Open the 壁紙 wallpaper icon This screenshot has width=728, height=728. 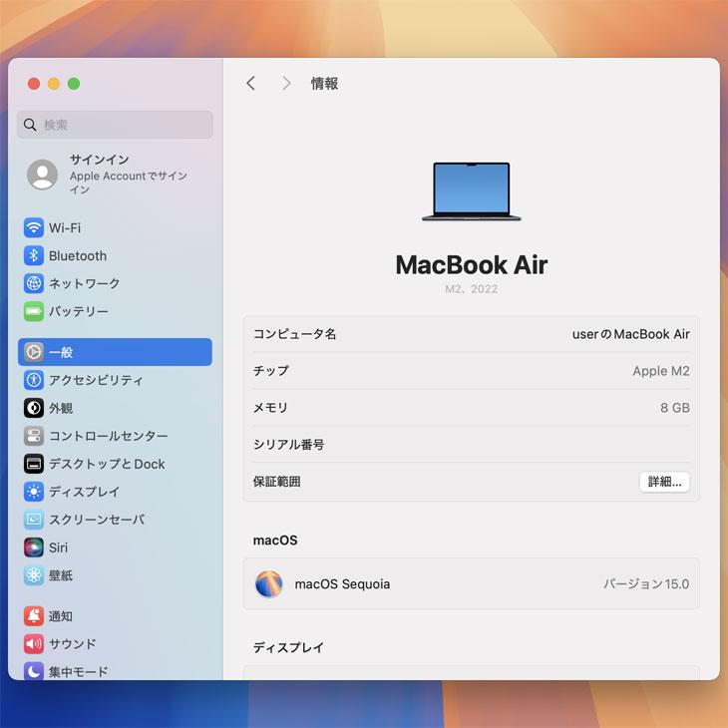click(34, 575)
